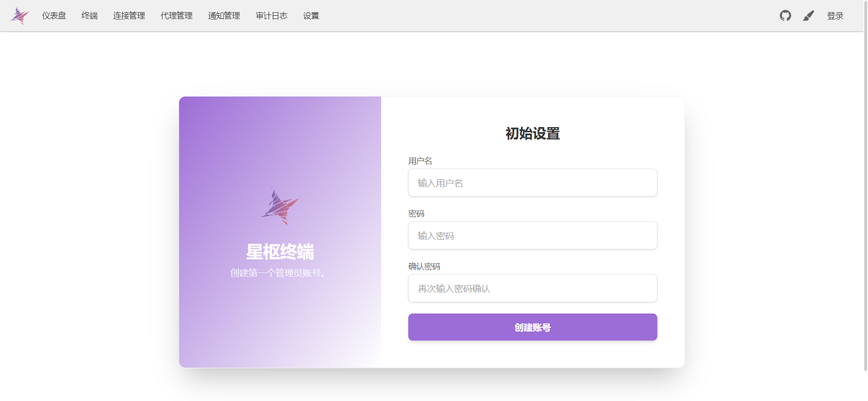
Task: Select 代理管理 from the top navigation
Action: coord(176,16)
